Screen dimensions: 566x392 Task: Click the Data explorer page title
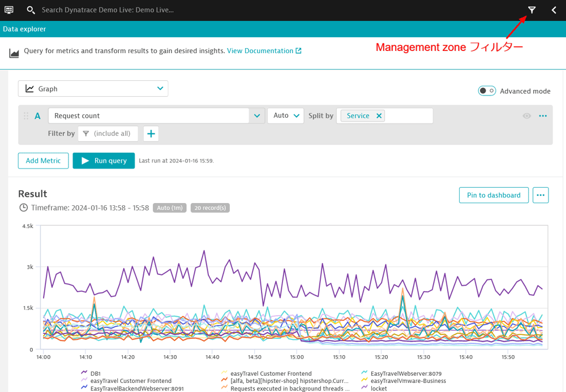[x=24, y=29]
